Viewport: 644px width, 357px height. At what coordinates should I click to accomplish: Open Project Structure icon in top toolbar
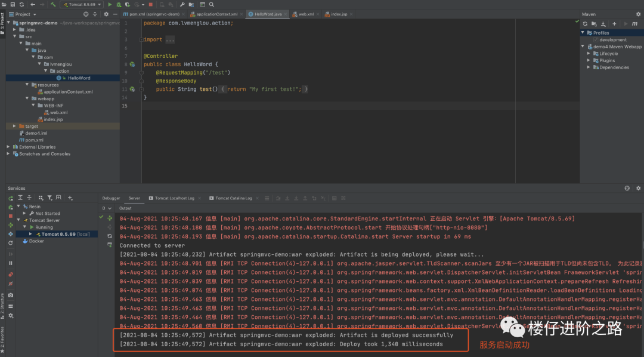[x=191, y=5]
